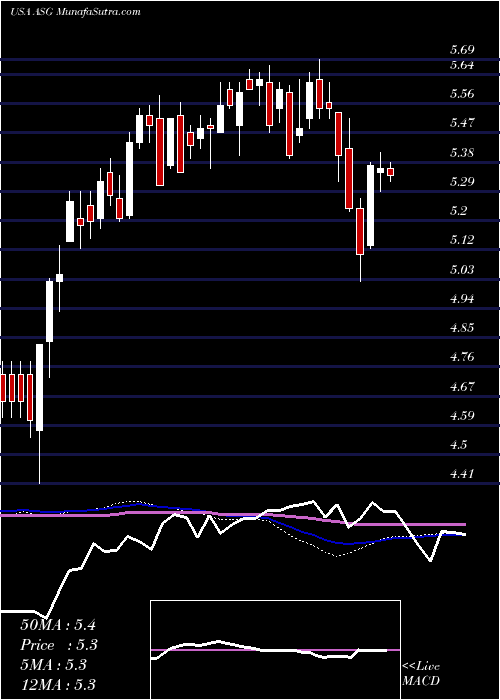This screenshot has height=700, width=500.
Task: Select the 4.85 price axis label
Action: click(x=462, y=328)
